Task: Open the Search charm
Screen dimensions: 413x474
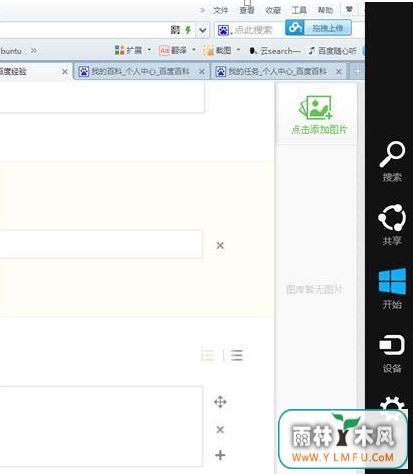Action: [x=392, y=161]
